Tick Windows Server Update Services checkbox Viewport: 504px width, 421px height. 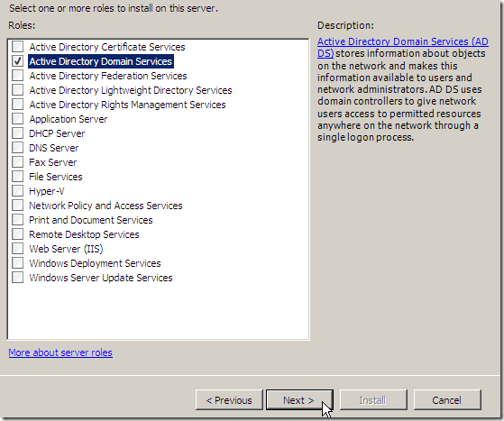tap(18, 278)
